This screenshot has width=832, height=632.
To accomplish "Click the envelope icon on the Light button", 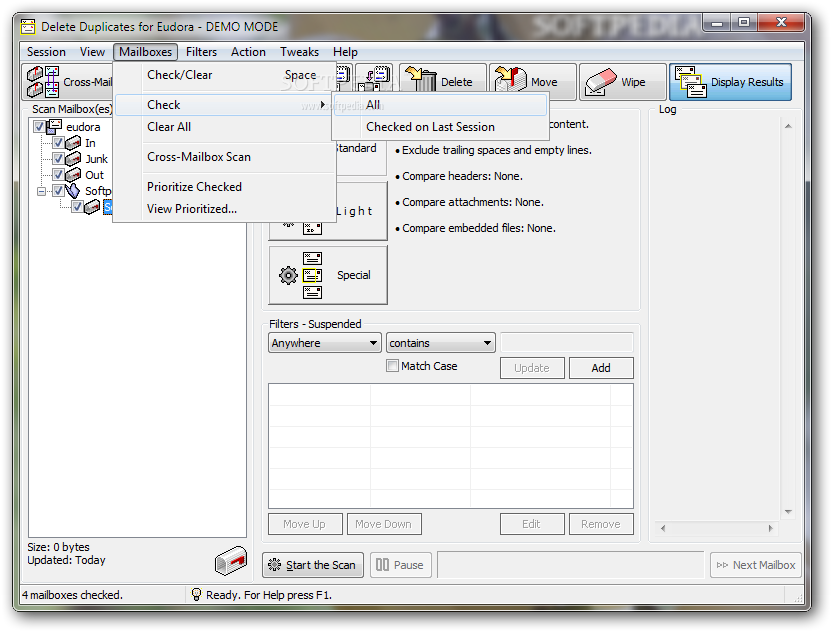I will point(312,228).
